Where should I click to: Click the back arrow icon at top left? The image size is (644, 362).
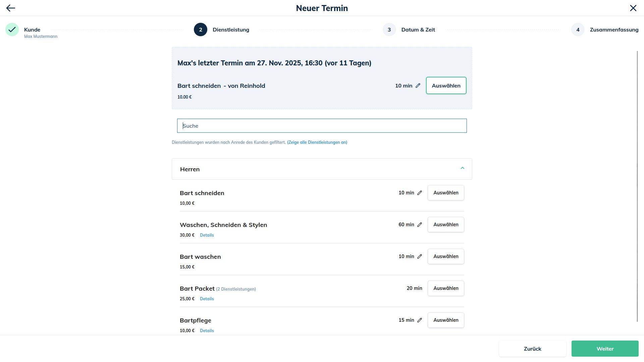click(x=11, y=8)
